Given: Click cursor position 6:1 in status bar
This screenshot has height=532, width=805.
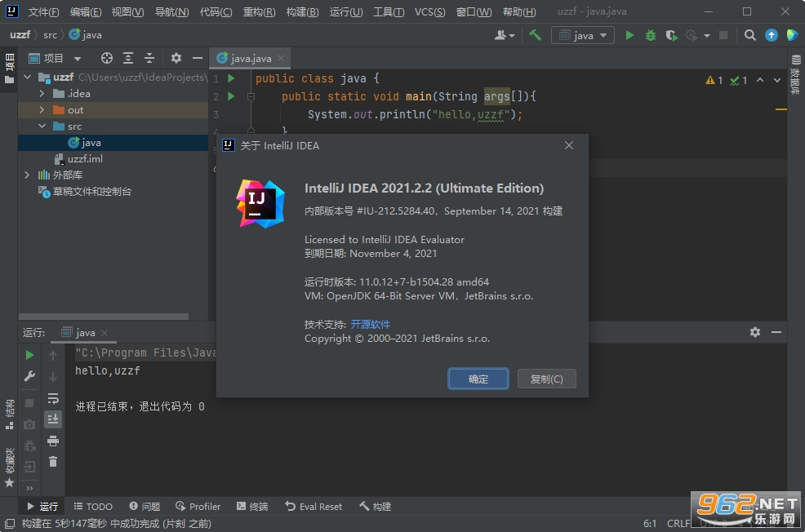Looking at the screenshot, I should coord(649,523).
